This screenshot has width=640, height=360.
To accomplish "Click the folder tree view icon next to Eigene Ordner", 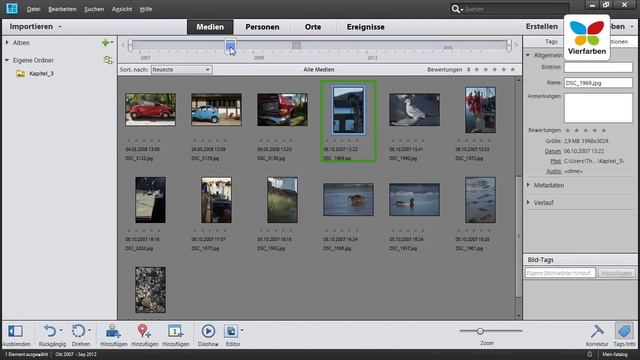I will (x=108, y=60).
